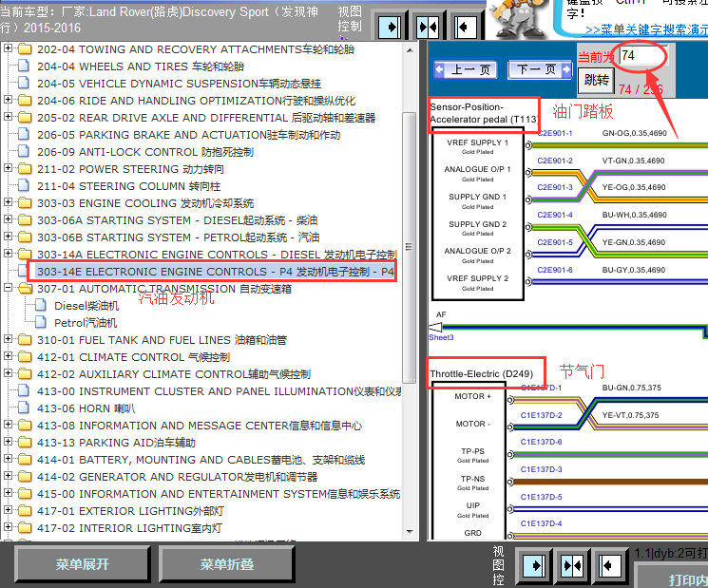The image size is (708, 588).
Task: Click the Throttle-Electric (D249) component label
Action: pos(481,374)
